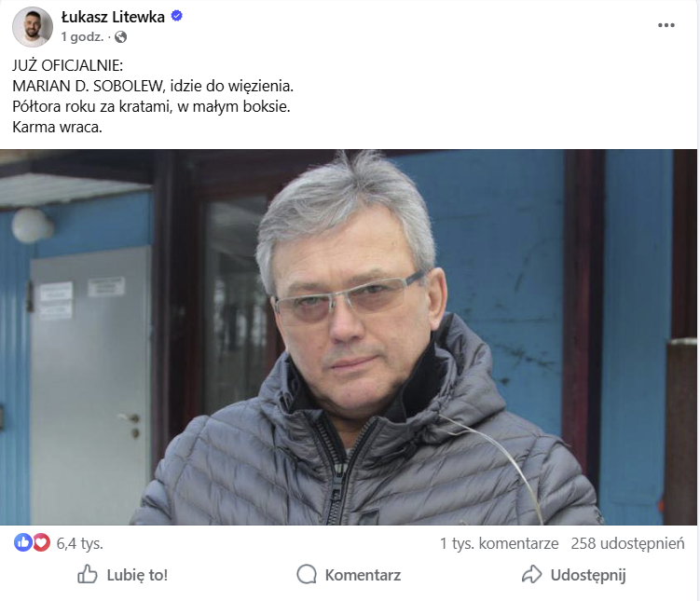Click the 'Karma wraca.' line of text
700x601 pixels.
(x=57, y=127)
